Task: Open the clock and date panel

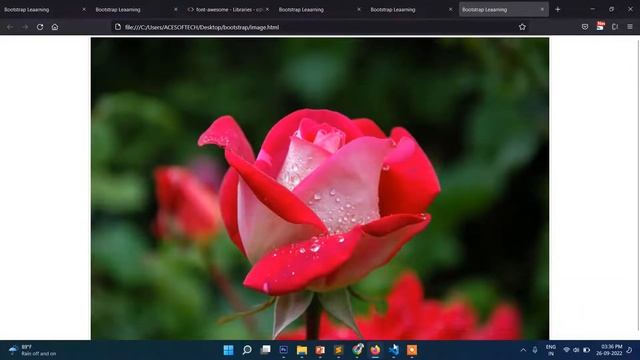Action: (610, 350)
